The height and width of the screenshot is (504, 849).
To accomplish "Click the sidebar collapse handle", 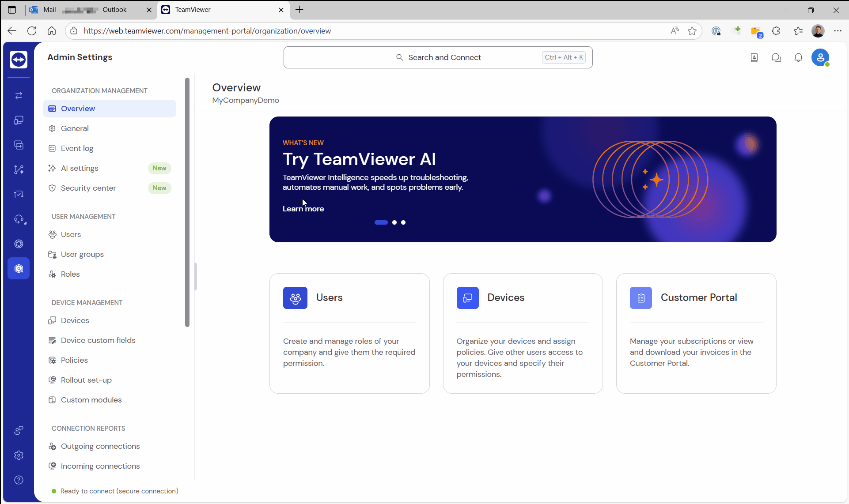I will tap(196, 276).
